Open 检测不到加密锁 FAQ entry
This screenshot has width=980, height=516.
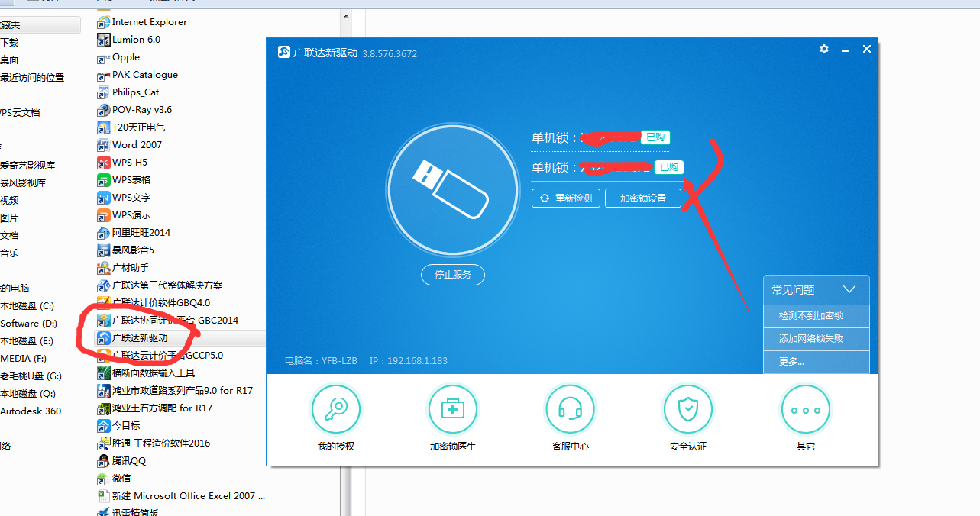click(x=816, y=316)
